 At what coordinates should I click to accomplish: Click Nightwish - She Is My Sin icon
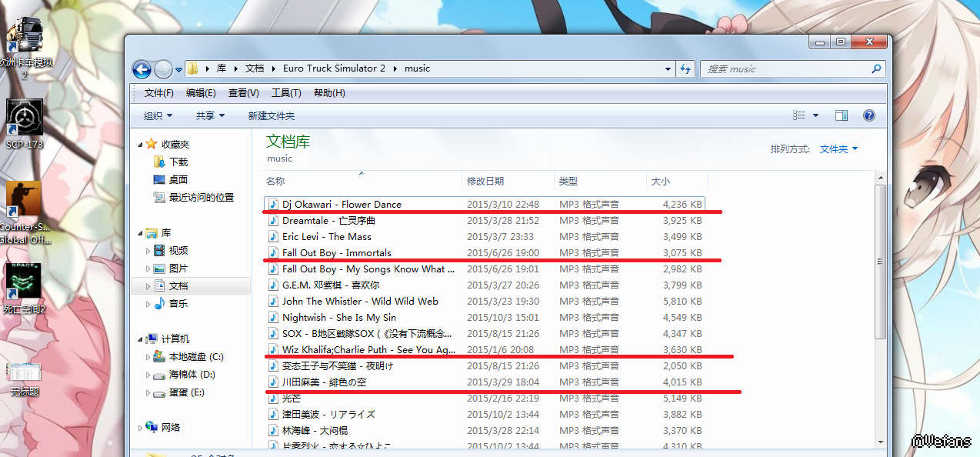coord(274,317)
